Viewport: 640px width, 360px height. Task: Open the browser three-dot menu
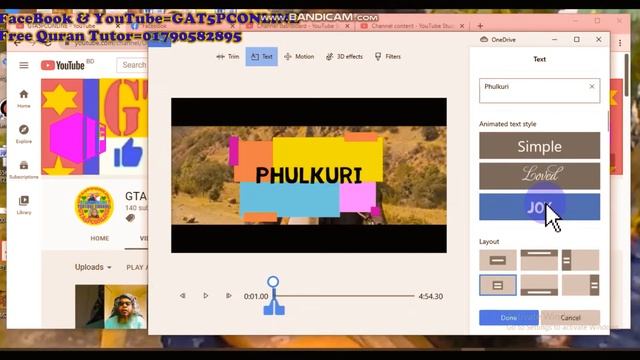(620, 43)
